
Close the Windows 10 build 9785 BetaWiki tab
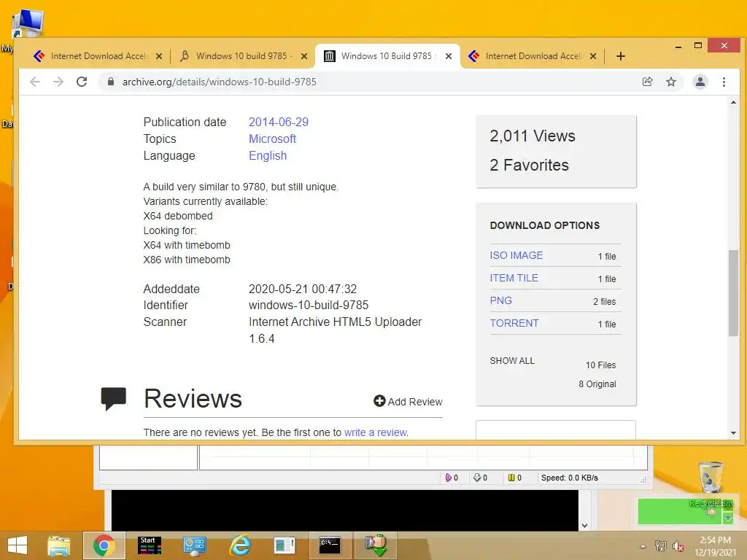[304, 56]
